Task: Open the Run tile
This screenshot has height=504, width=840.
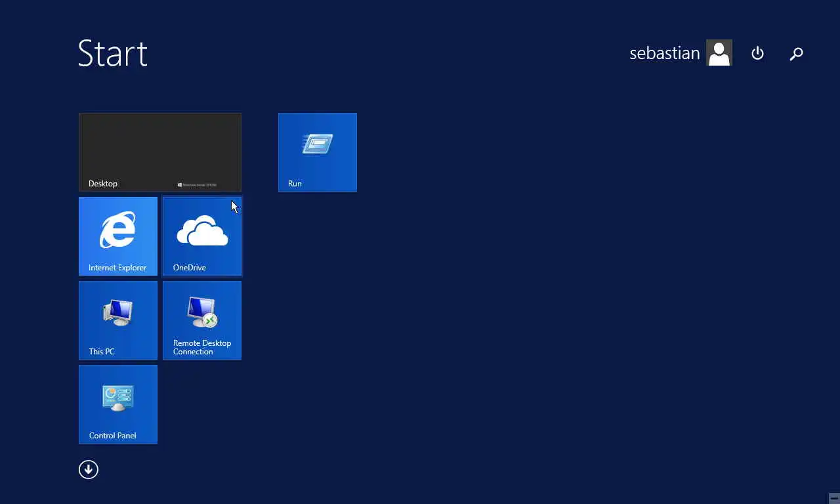Action: point(318,152)
